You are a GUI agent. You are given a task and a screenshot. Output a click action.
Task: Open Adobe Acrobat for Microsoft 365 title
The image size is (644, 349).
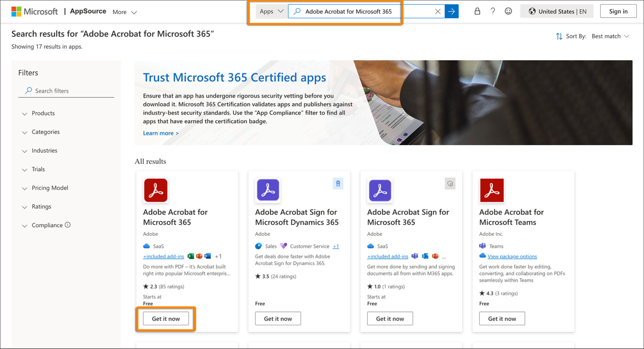(175, 217)
